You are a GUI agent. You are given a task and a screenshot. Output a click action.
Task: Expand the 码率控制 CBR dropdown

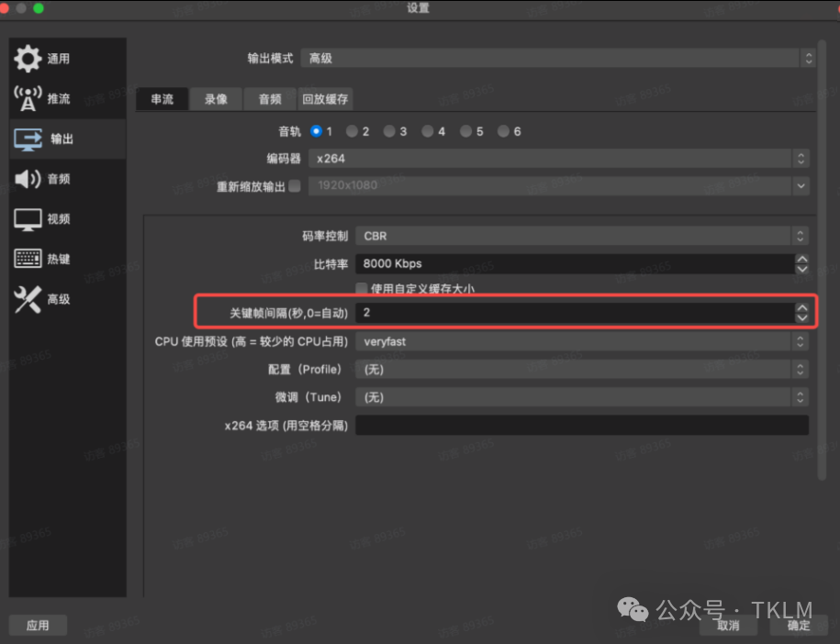pyautogui.click(x=583, y=236)
